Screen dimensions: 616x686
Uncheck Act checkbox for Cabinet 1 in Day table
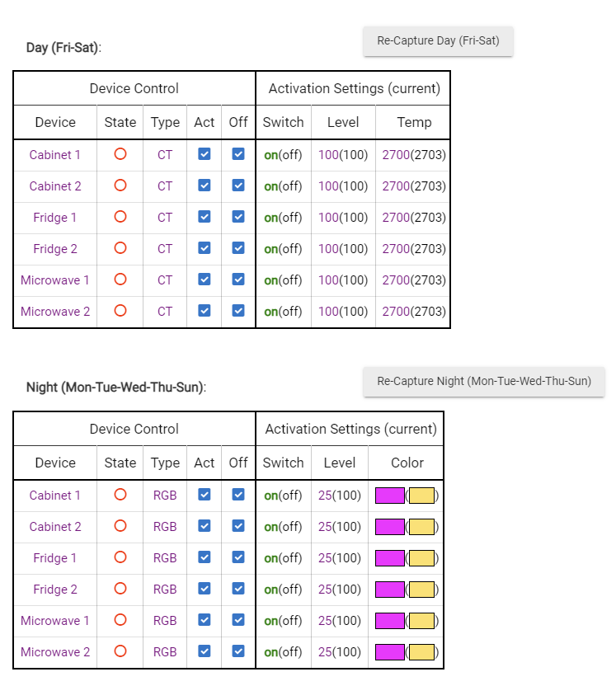pyautogui.click(x=205, y=154)
